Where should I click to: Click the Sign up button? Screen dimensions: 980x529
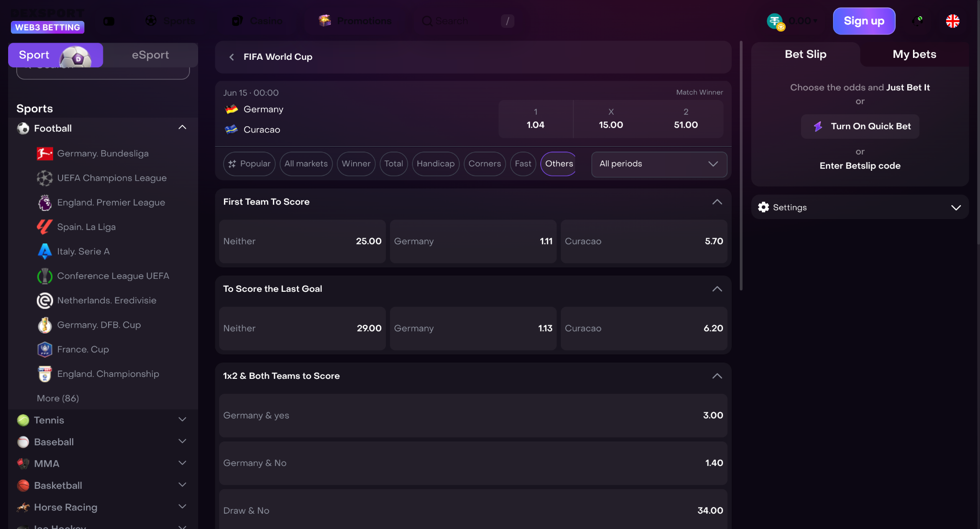(x=864, y=21)
